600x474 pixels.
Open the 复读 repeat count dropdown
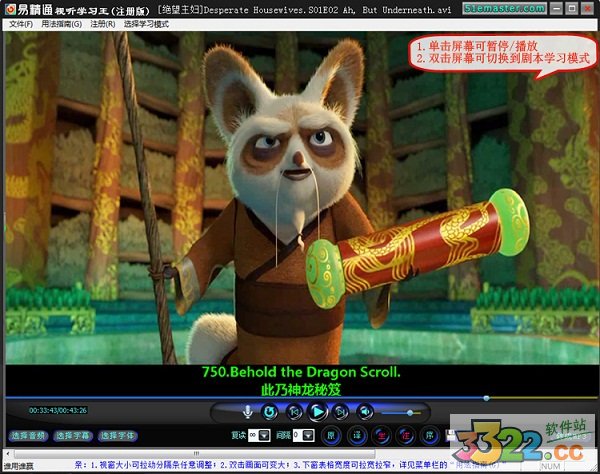264,435
